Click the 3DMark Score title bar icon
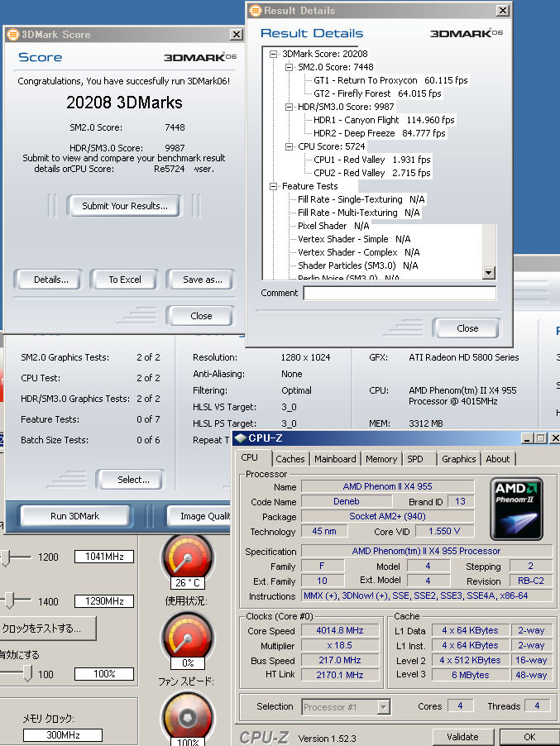Image resolution: width=560 pixels, height=746 pixels. pyautogui.click(x=12, y=35)
